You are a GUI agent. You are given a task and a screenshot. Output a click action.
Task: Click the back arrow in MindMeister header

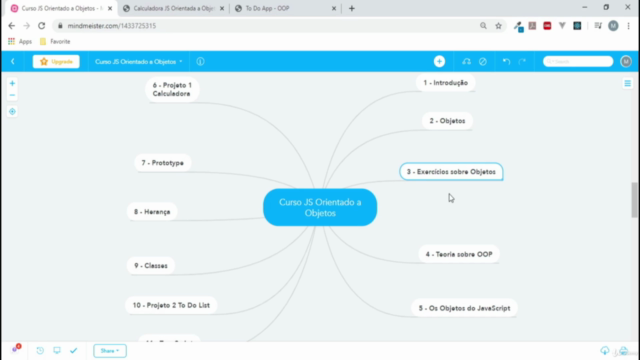pyautogui.click(x=13, y=62)
